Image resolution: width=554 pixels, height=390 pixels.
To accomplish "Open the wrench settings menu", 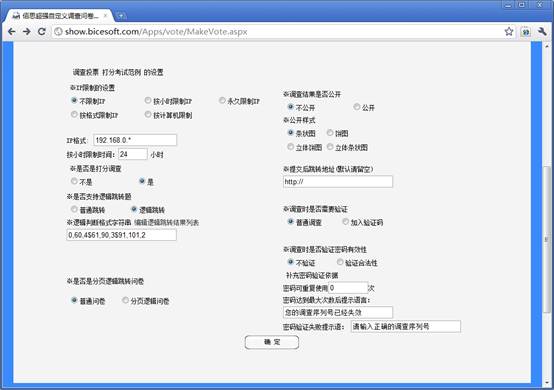I will (542, 32).
